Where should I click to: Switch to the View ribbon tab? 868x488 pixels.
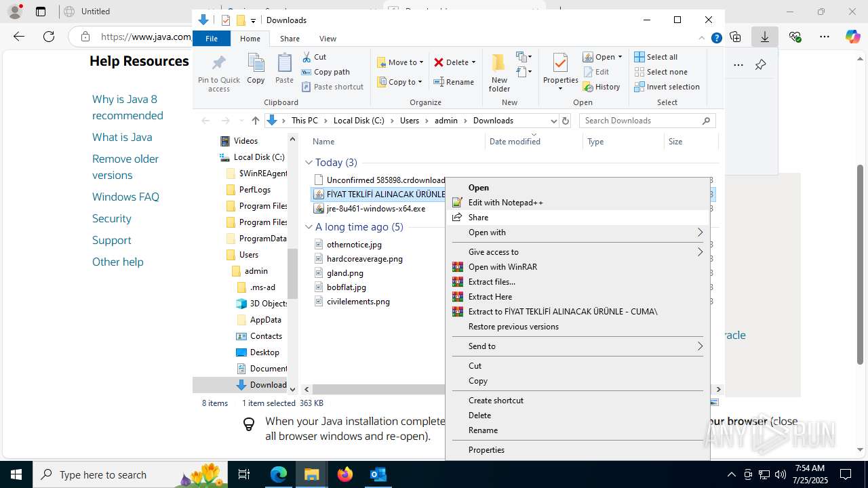pos(328,39)
